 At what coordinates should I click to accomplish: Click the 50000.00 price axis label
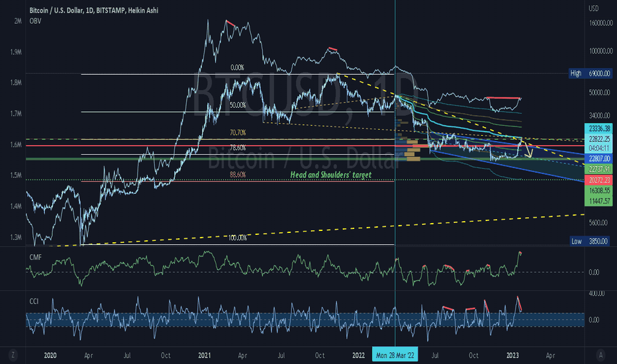(599, 93)
